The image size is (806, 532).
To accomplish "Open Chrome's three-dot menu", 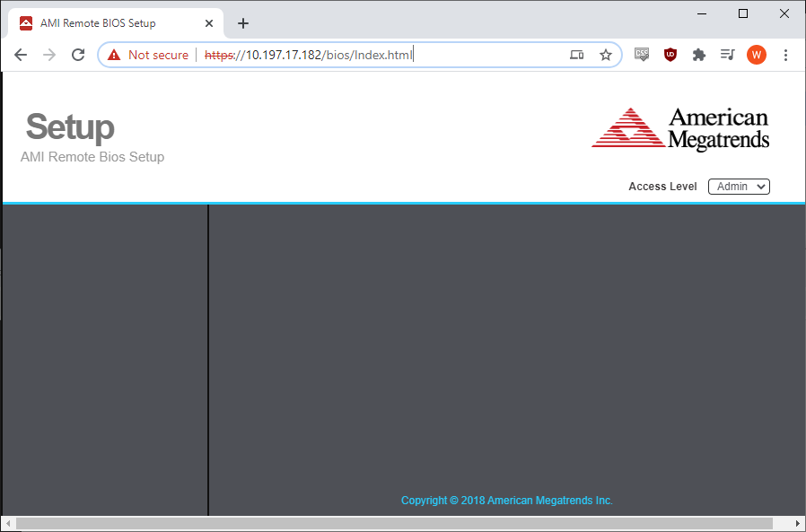I will point(785,55).
